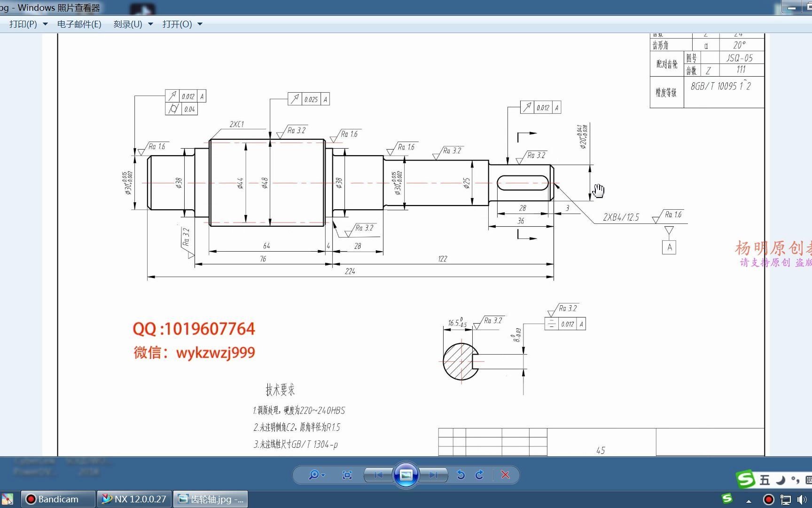Toggle Sogou punctuation mode button

click(x=795, y=480)
